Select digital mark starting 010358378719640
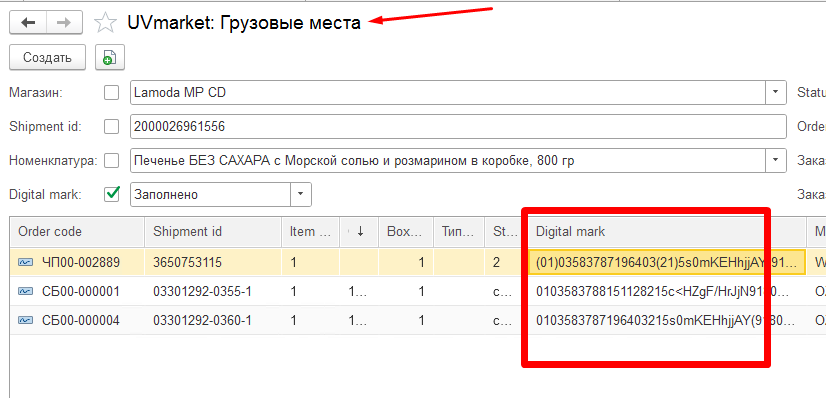826x398 pixels. pos(667,320)
